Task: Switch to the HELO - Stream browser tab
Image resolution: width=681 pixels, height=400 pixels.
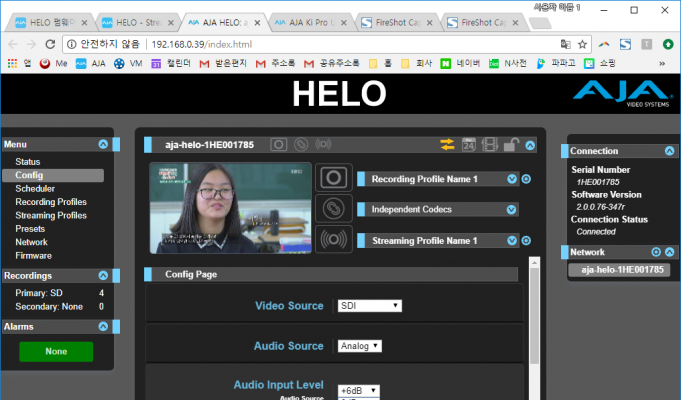Action: (138, 23)
